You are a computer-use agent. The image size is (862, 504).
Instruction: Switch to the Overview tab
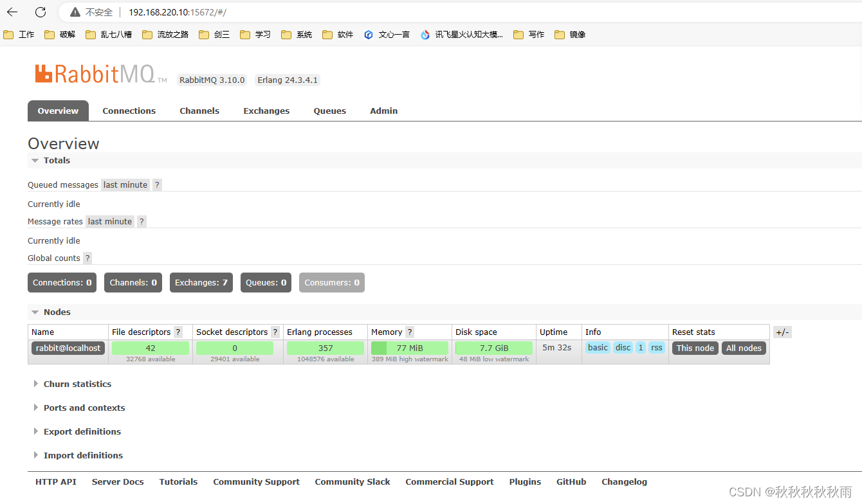[58, 111]
